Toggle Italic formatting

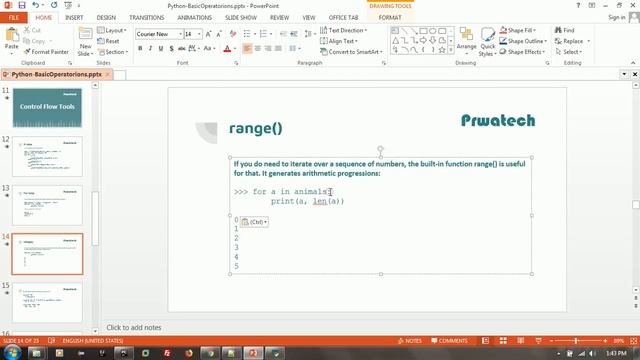[150, 49]
